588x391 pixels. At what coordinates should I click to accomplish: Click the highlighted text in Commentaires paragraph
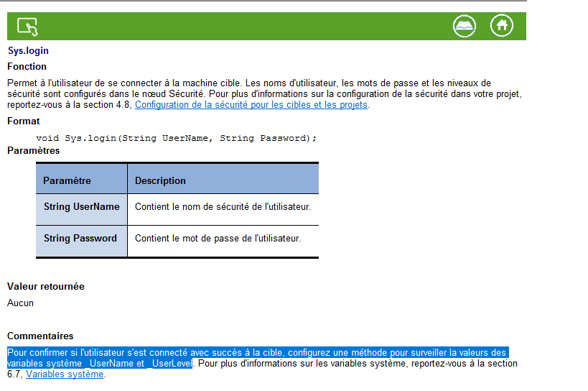257,353
